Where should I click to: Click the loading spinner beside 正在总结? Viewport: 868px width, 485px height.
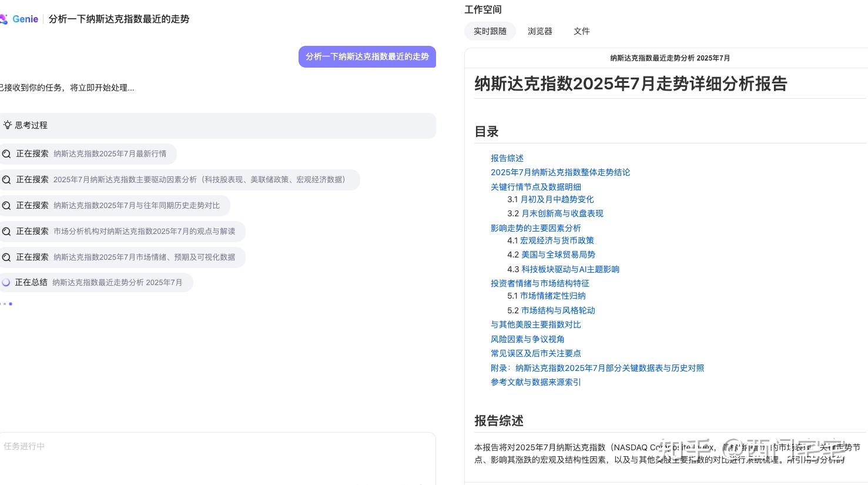coord(6,282)
